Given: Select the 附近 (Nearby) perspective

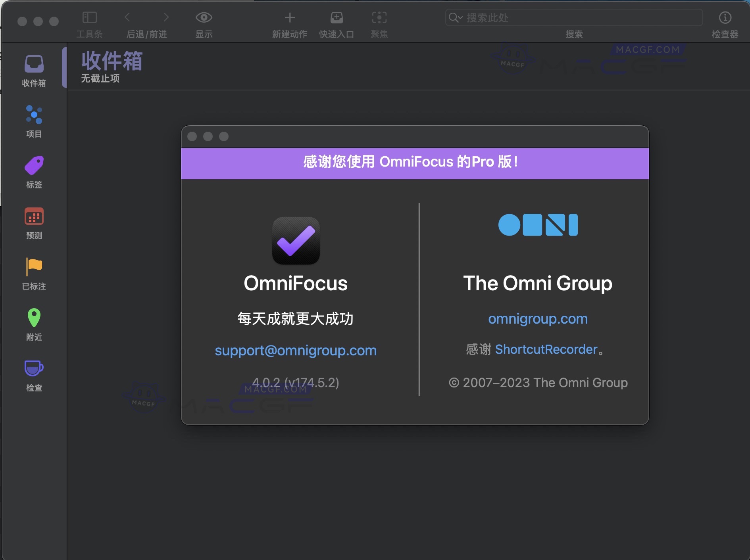Looking at the screenshot, I should 34,323.
